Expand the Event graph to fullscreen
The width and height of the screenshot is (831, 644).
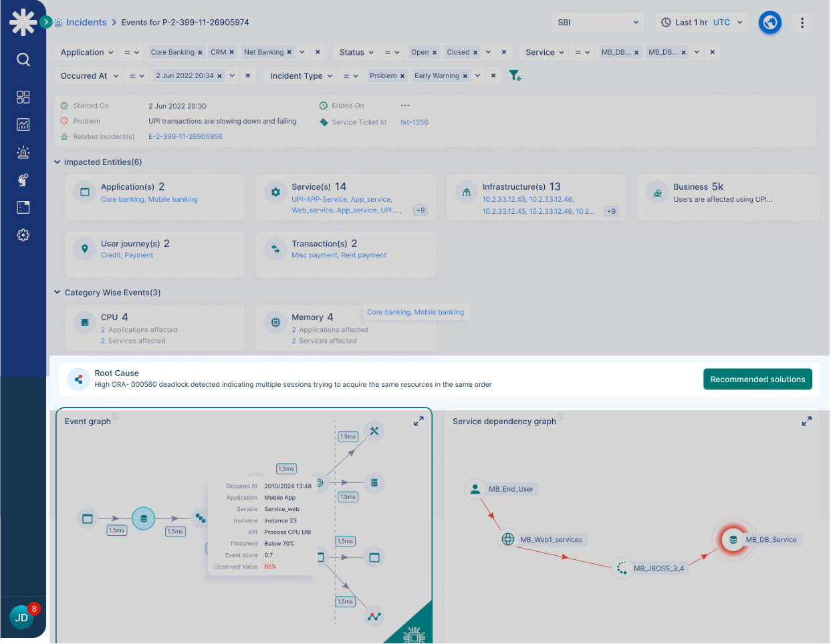(419, 422)
